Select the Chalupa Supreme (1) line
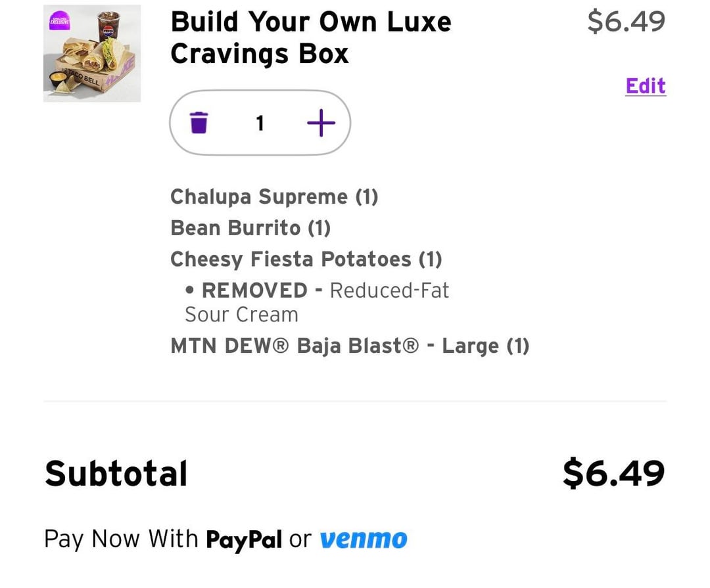710x588 pixels. 274,196
